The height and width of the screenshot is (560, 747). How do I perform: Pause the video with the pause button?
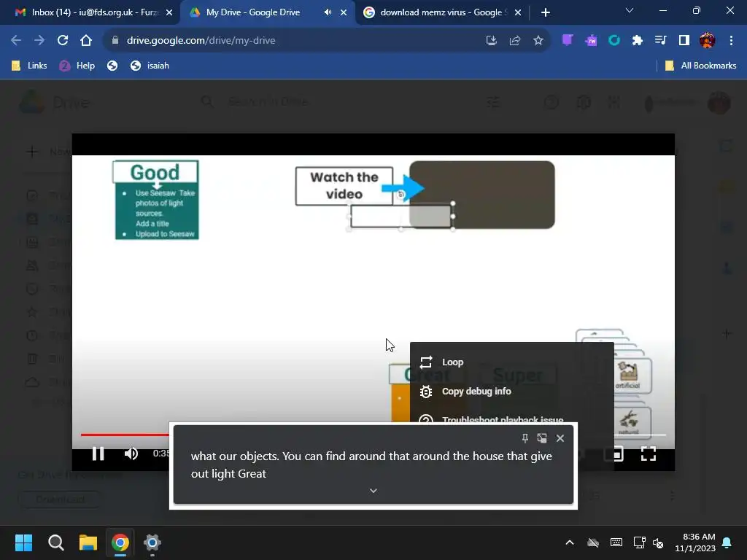(98, 454)
